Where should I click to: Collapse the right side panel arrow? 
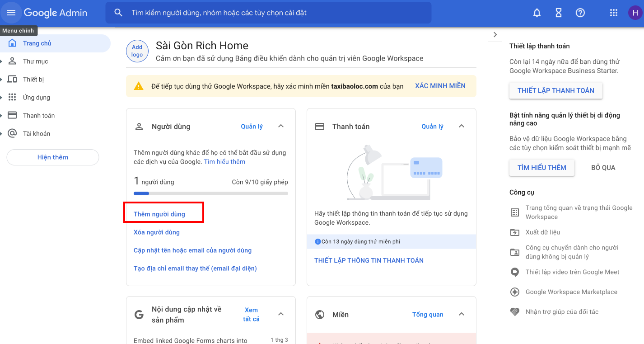click(x=495, y=35)
